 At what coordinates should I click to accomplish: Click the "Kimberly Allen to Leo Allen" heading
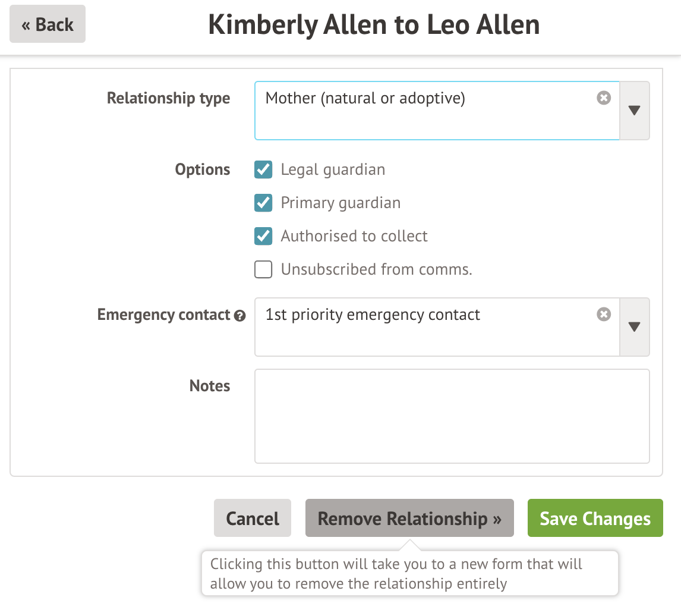pos(374,25)
